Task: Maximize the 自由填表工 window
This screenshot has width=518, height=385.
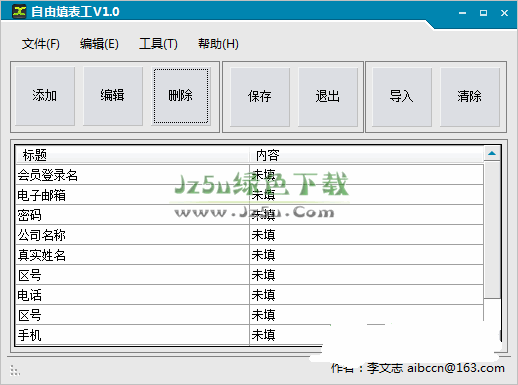Action: click(x=483, y=13)
